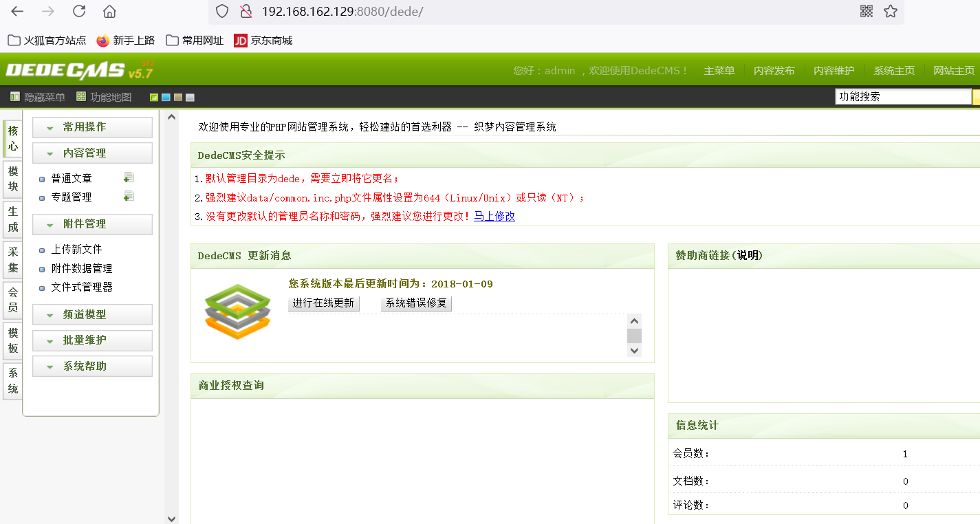Open the browser home page icon
This screenshot has width=980, height=524.
(x=109, y=11)
